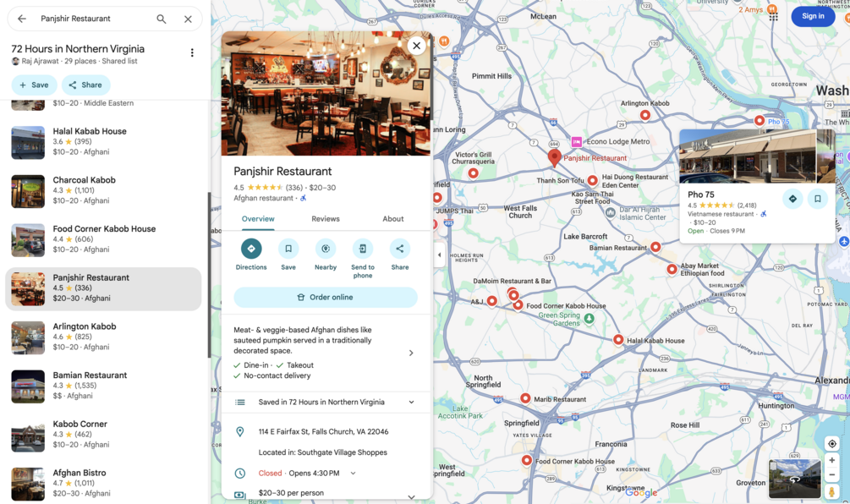Click A&J map pin
Viewport: 850px width, 504px height.
[x=491, y=301]
